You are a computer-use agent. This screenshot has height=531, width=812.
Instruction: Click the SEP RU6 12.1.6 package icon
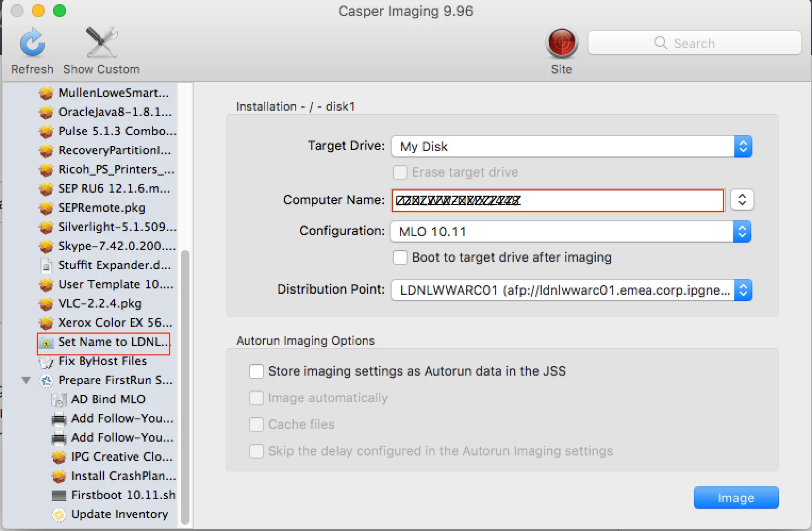click(x=46, y=189)
